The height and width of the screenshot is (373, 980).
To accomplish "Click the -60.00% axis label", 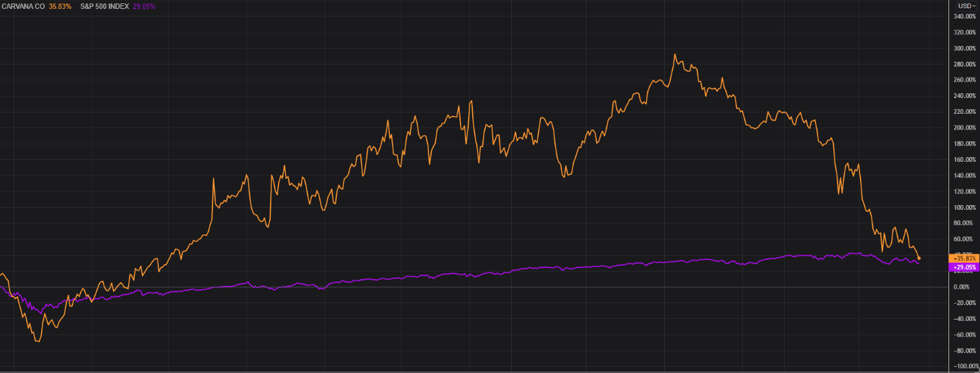I will 965,335.
